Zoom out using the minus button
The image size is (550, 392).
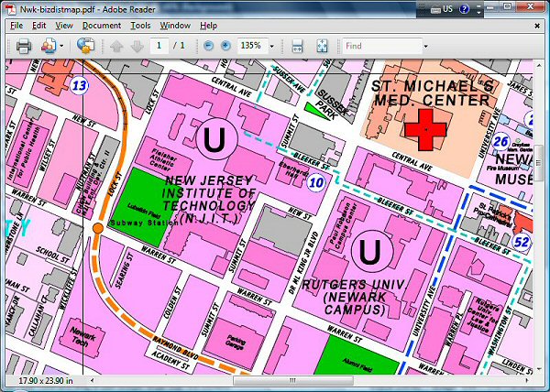208,46
